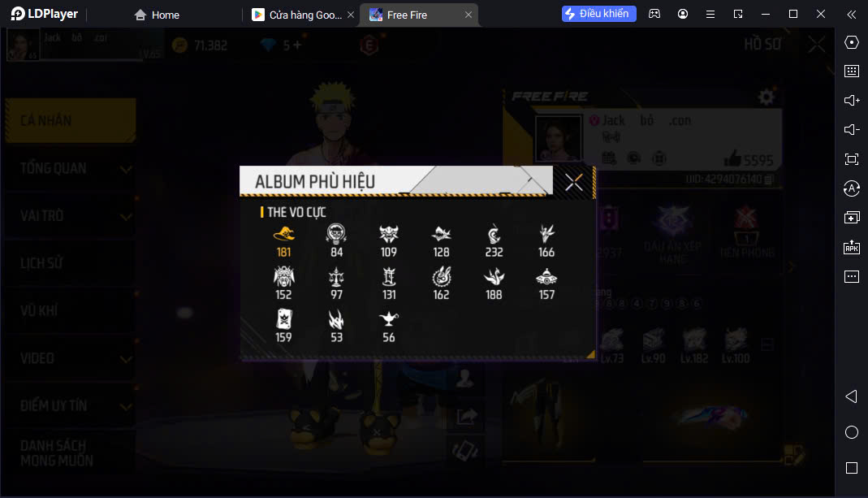This screenshot has width=868, height=498.
Task: Click the Điều khiển button
Action: click(598, 14)
